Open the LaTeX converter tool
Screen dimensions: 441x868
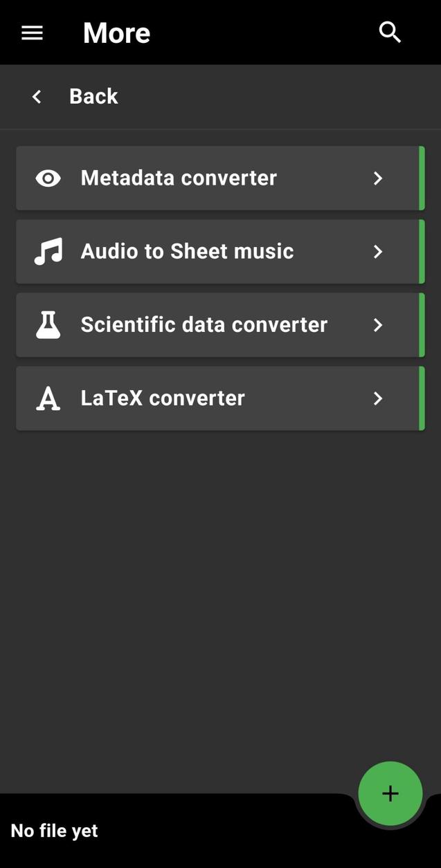coord(163,397)
